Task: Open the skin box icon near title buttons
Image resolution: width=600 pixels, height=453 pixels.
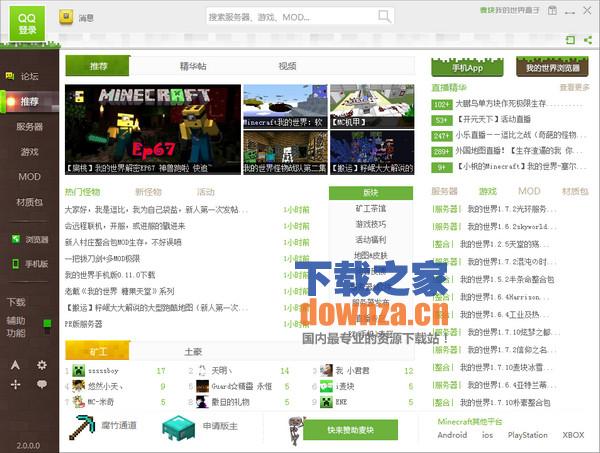Action: pos(552,10)
